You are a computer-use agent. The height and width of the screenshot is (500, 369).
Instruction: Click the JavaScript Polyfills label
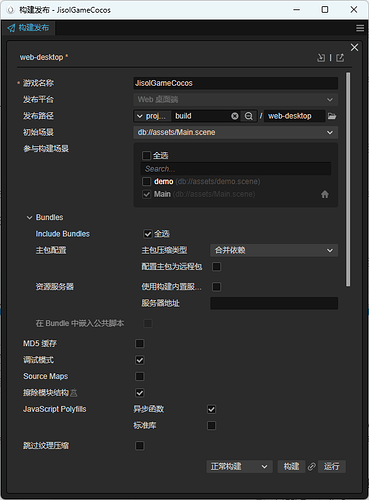coord(55,409)
